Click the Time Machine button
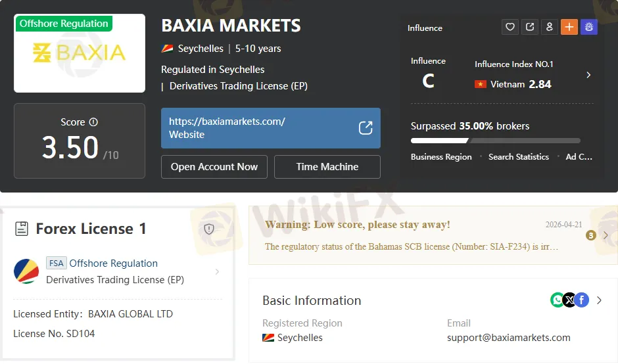 tap(327, 167)
